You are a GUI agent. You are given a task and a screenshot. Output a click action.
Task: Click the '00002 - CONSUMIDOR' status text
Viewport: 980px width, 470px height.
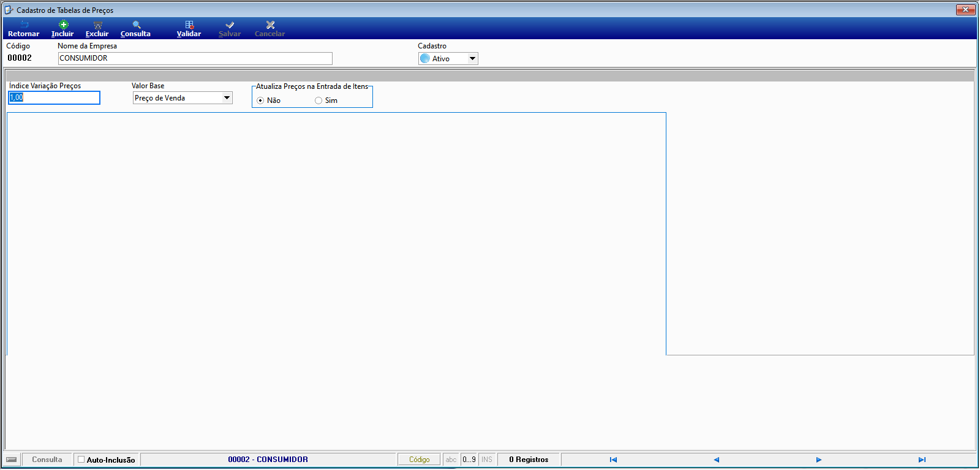pos(268,460)
